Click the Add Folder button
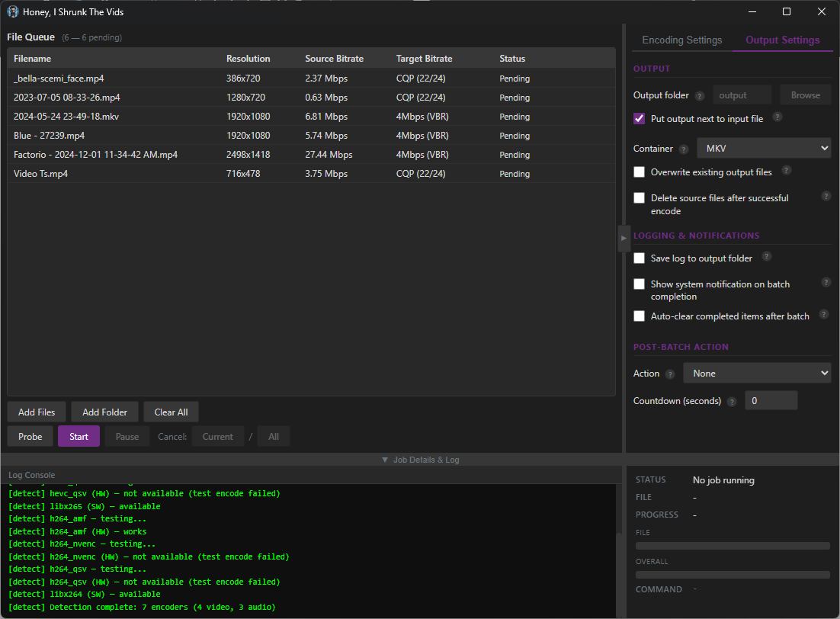Screen dimensions: 840x619 (104, 412)
